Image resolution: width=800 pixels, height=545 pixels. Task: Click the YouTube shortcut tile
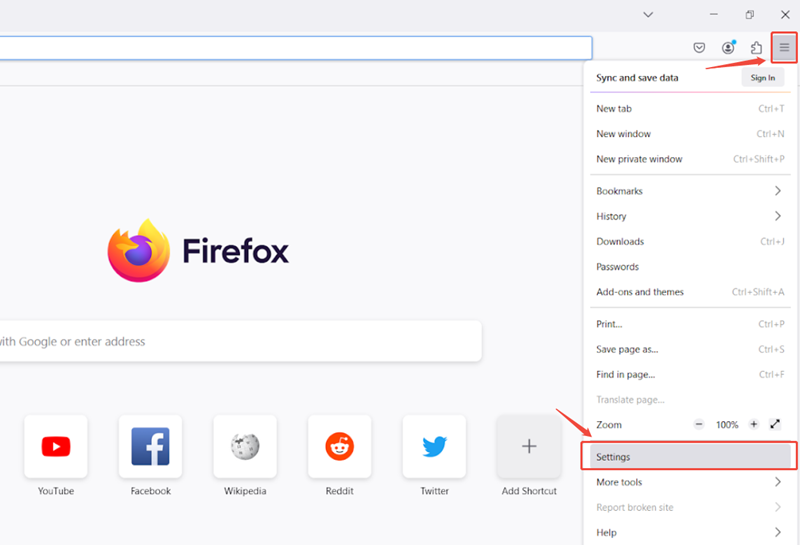56,447
